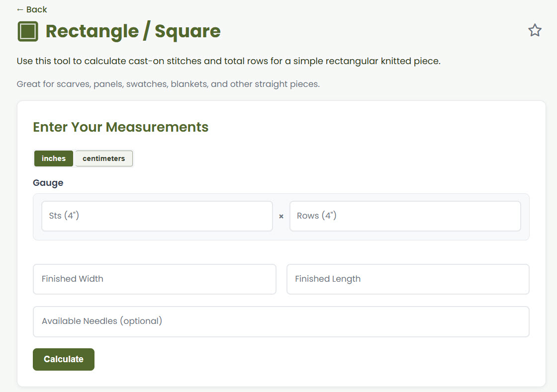Viewport: 557px width, 392px height.
Task: Select the inches unit toggle
Action: point(54,158)
